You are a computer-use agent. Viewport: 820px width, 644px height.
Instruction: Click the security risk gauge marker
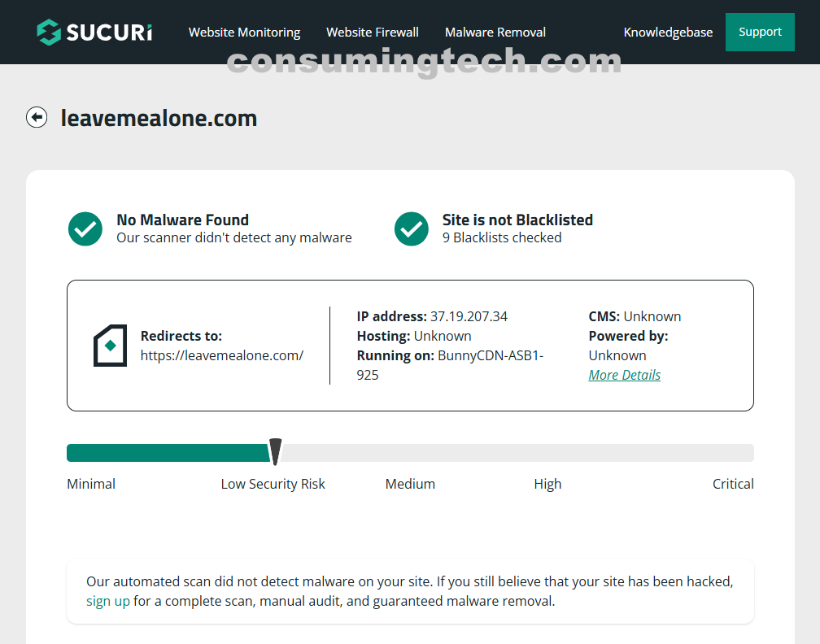point(275,452)
